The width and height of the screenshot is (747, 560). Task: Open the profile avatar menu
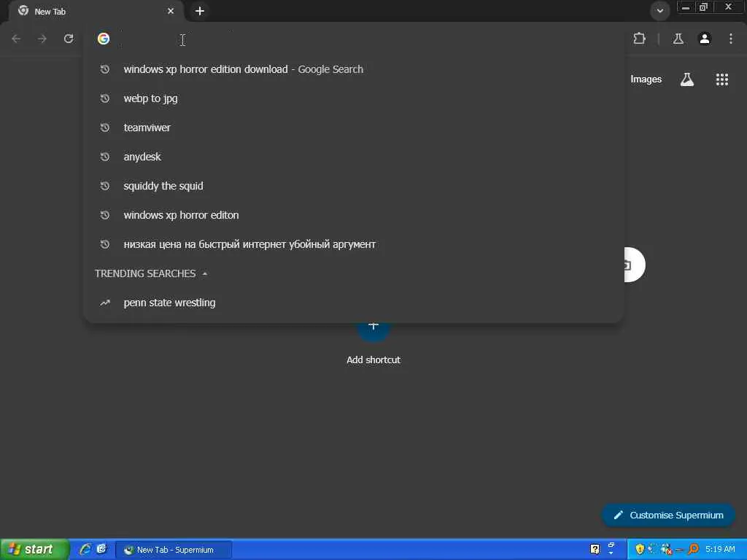(x=705, y=39)
